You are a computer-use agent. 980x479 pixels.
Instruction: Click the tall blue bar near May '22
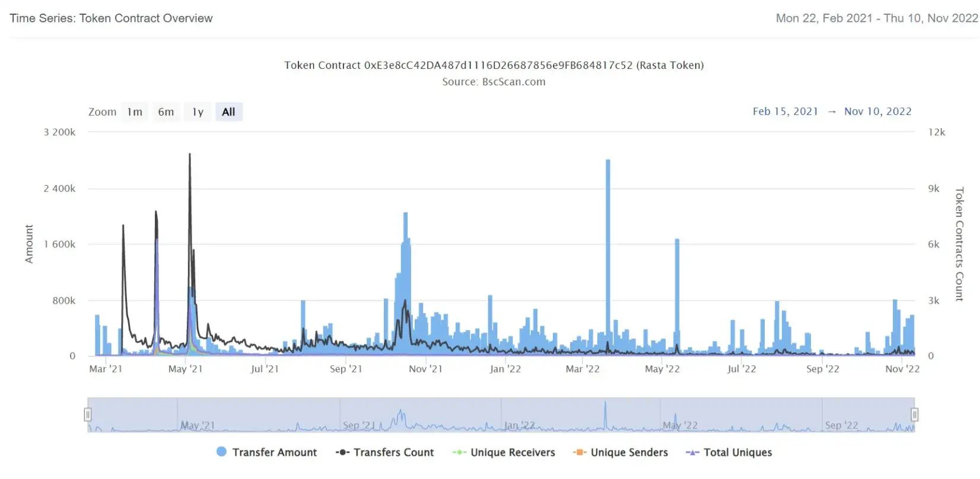coord(677,296)
